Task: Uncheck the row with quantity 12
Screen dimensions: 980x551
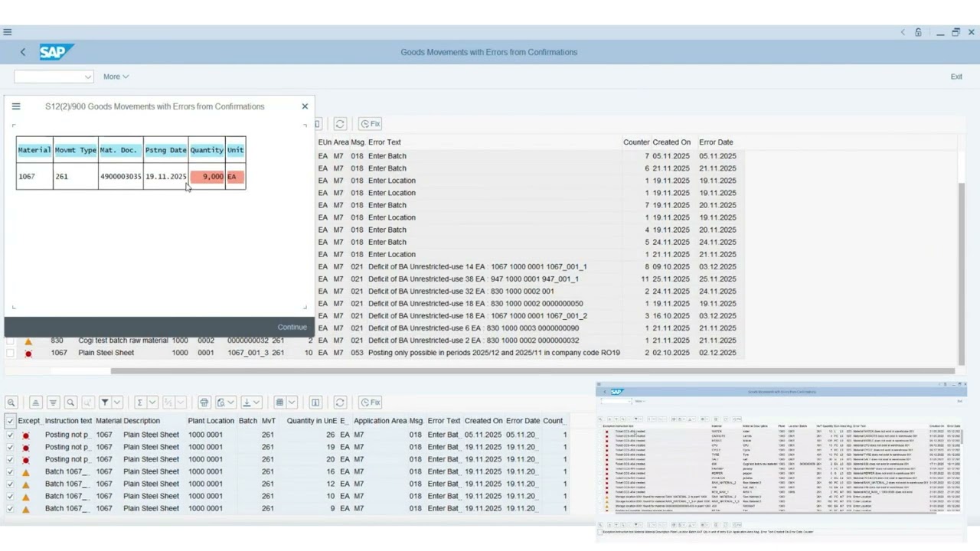Action: 10,484
